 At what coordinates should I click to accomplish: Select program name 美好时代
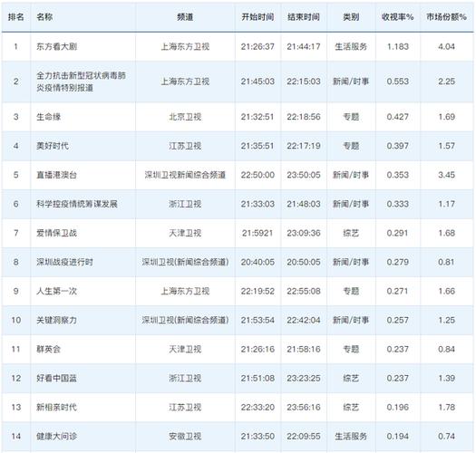pyautogui.click(x=53, y=146)
